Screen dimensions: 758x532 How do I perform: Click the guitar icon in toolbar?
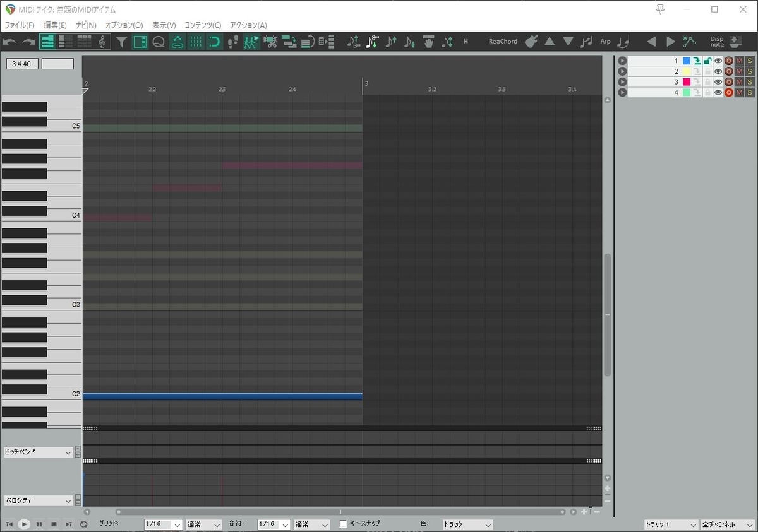pyautogui.click(x=531, y=42)
